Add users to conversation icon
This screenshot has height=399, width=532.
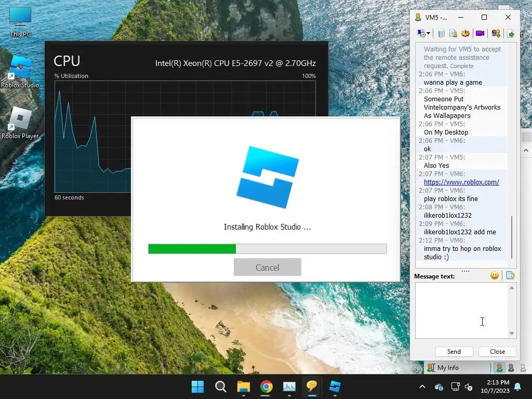click(496, 33)
